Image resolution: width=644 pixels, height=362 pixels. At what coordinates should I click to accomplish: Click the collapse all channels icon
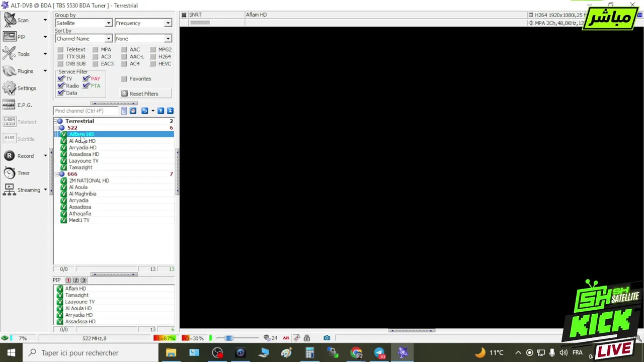click(x=170, y=111)
